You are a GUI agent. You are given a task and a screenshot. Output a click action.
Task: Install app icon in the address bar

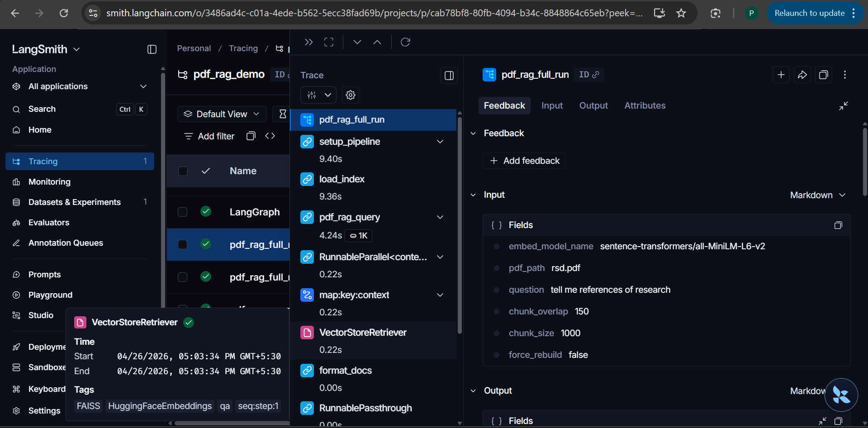coord(659,13)
